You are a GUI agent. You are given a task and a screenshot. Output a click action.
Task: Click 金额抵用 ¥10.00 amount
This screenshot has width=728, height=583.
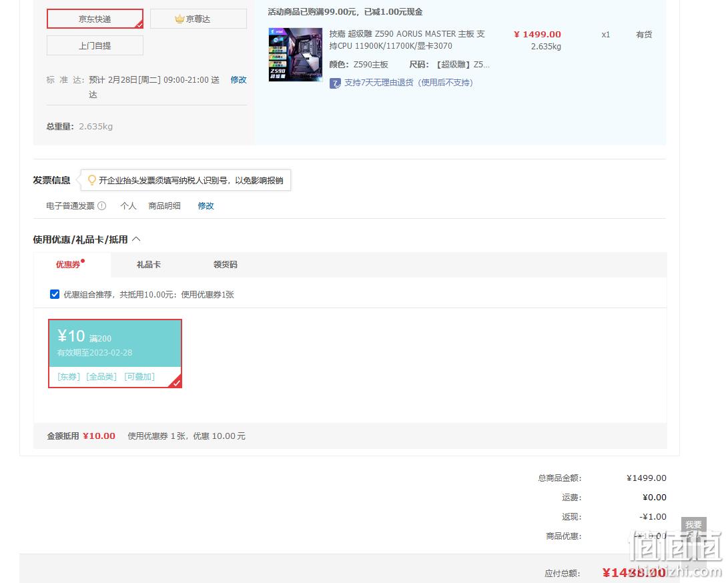click(99, 436)
